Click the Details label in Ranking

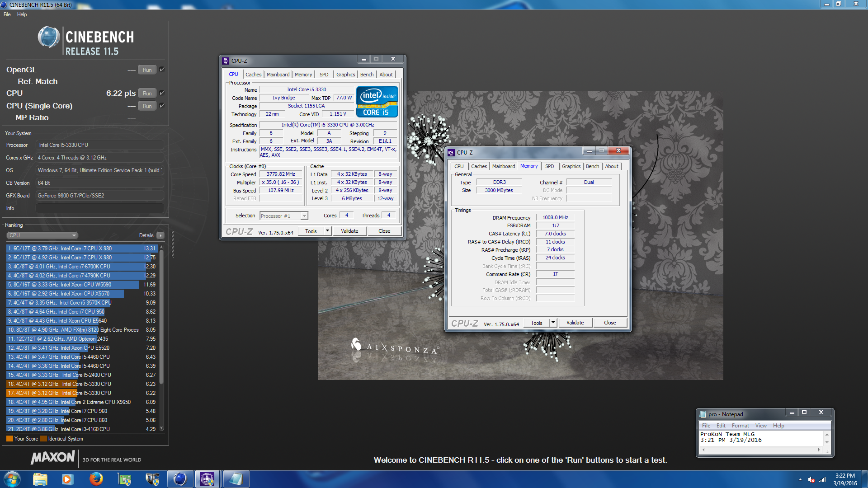[x=146, y=235]
